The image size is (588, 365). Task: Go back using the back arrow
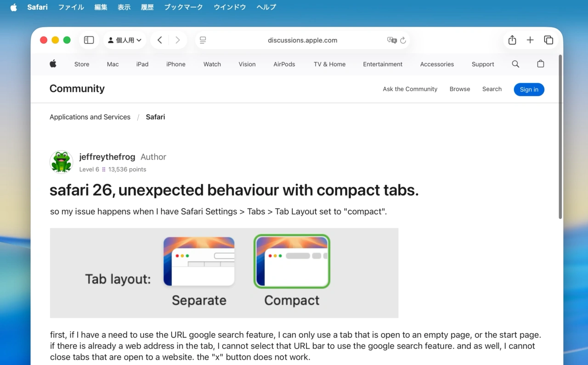(x=159, y=40)
